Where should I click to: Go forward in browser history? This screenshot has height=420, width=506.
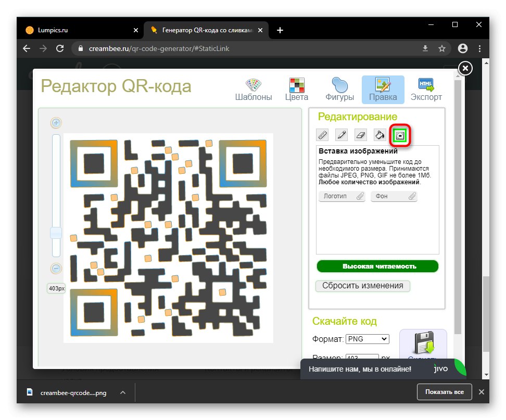[x=43, y=48]
